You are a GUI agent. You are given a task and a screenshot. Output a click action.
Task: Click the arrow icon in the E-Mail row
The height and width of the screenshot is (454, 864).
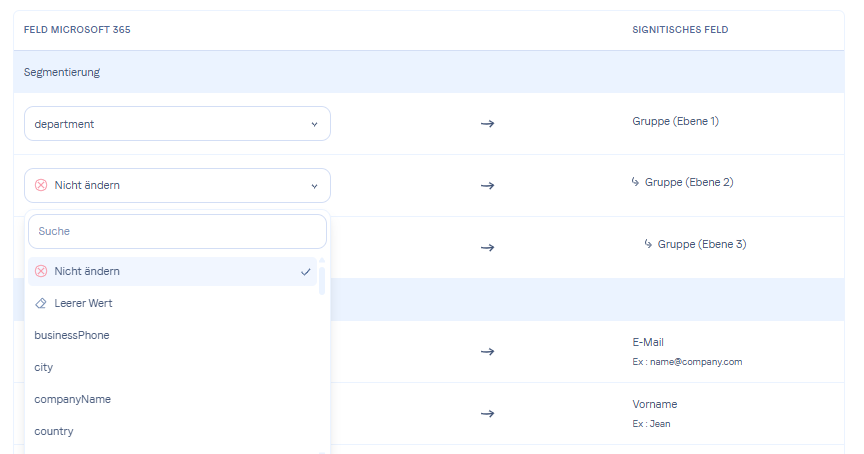click(x=488, y=352)
